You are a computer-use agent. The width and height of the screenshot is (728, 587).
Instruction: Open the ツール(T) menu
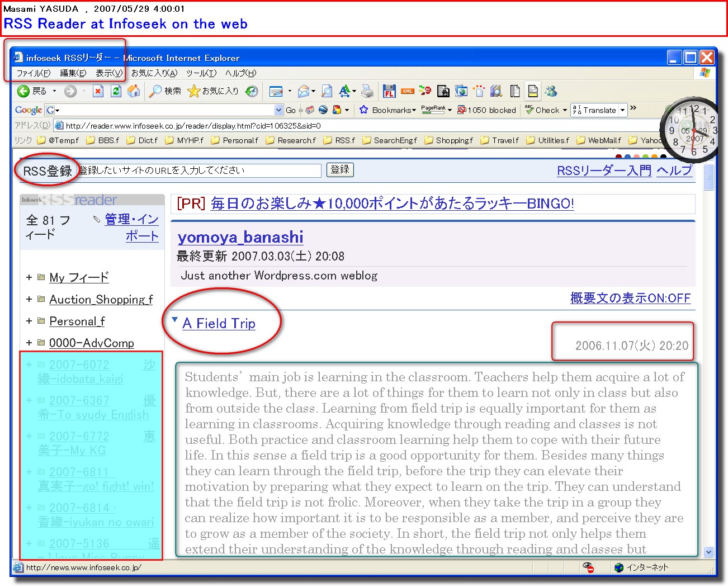(x=201, y=73)
